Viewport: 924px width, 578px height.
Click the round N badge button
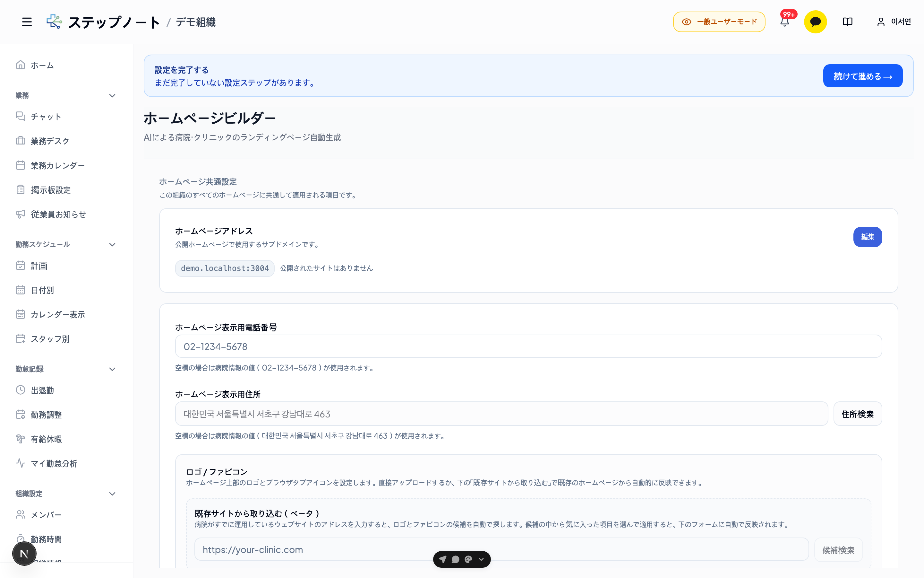coord(24,554)
